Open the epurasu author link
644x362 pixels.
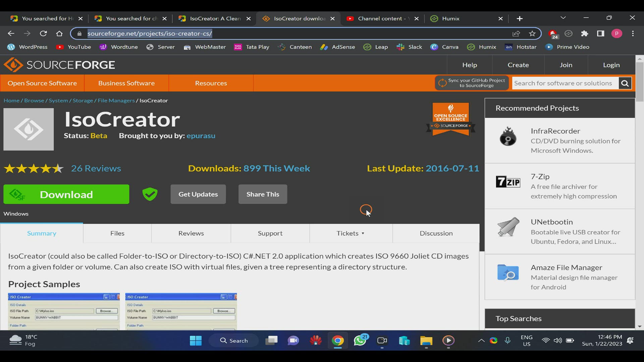coord(201,136)
